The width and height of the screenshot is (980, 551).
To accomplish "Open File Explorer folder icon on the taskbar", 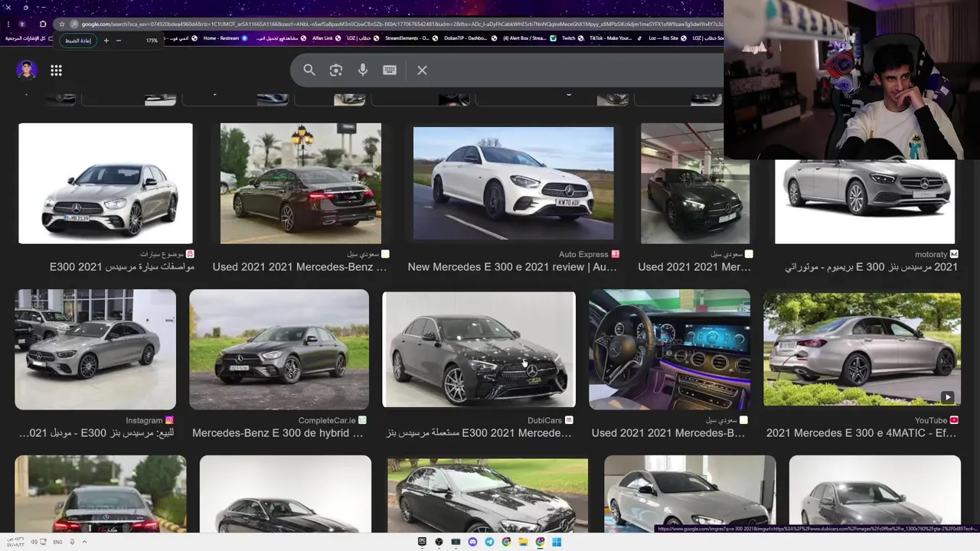I will tap(523, 542).
